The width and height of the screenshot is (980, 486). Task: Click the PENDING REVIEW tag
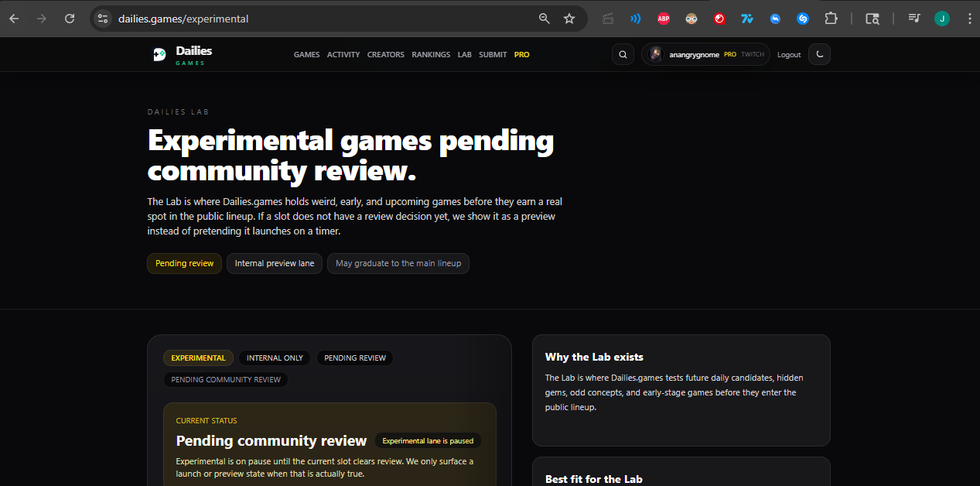355,358
